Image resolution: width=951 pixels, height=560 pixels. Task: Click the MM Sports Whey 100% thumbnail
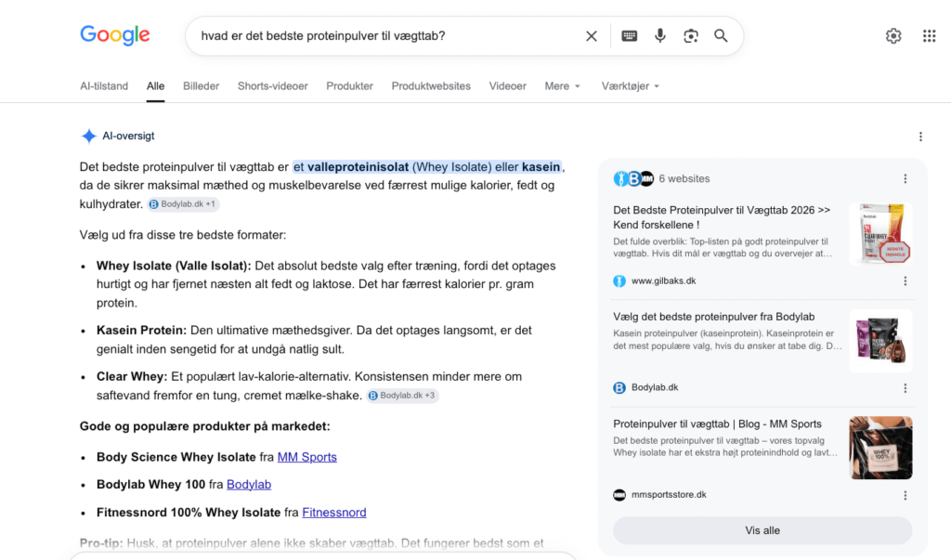coord(880,448)
